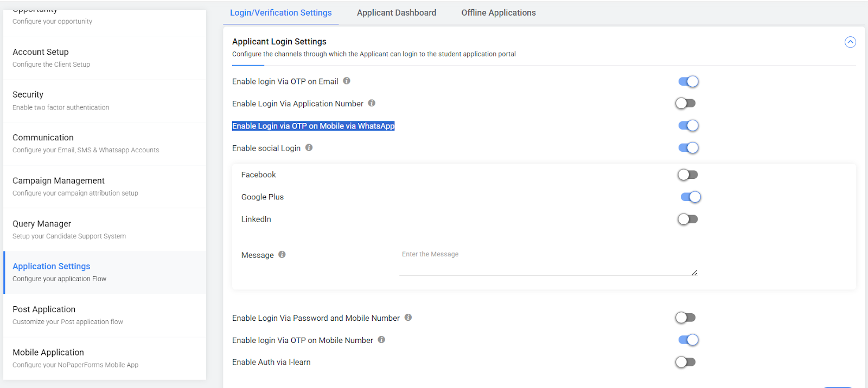
Task: Turn off WhatsApp OTP login toggle
Action: click(x=688, y=126)
